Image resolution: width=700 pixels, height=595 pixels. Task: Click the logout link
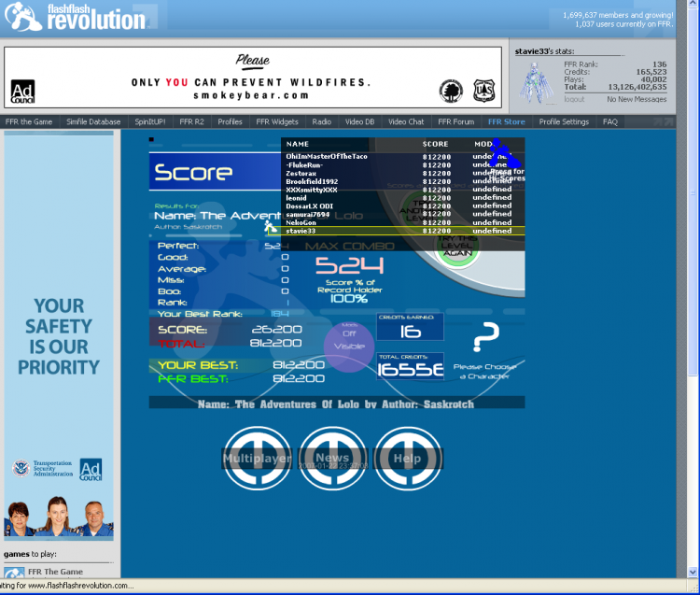point(574,99)
